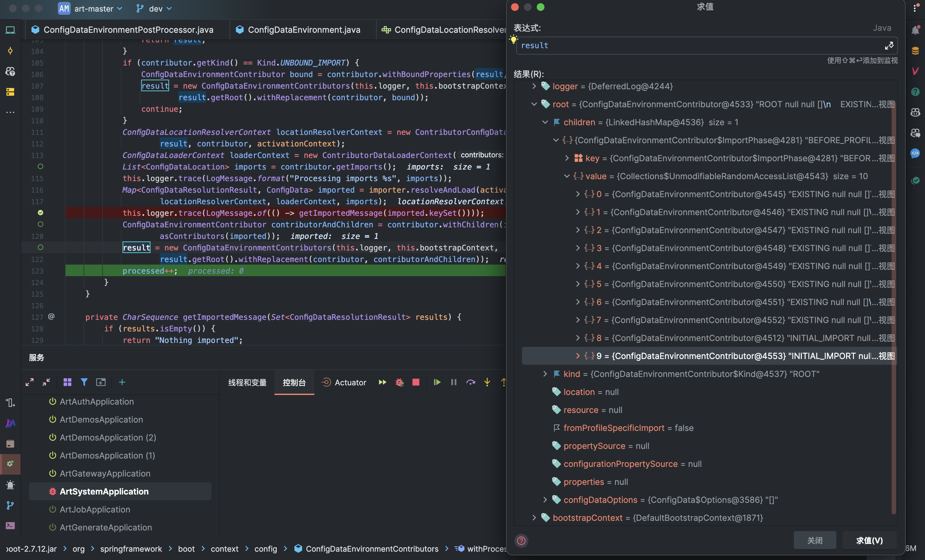Open the Git tool window icon
This screenshot has height=560, width=925.
coord(10,506)
